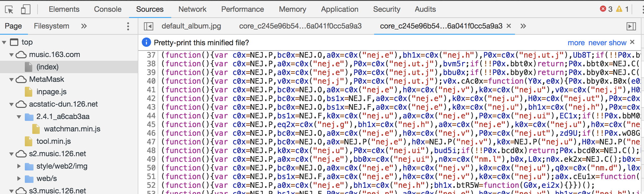The width and height of the screenshot is (644, 194).
Task: Click line number 45 in the gutter
Action: coord(151,124)
